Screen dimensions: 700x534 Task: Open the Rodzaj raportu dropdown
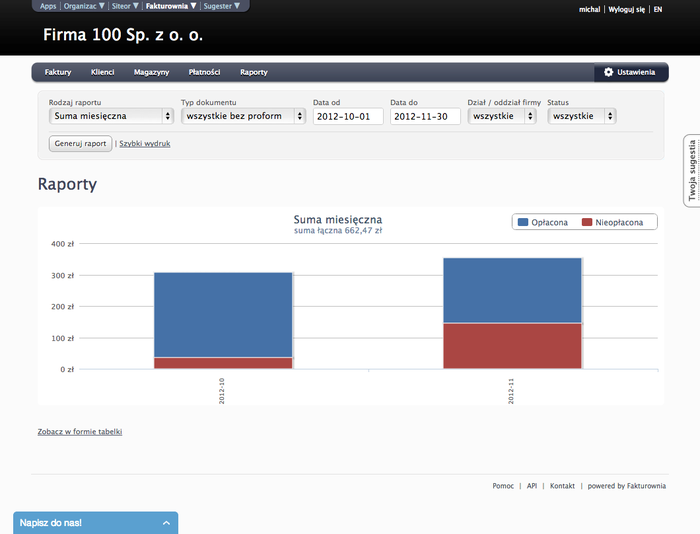click(x=111, y=116)
